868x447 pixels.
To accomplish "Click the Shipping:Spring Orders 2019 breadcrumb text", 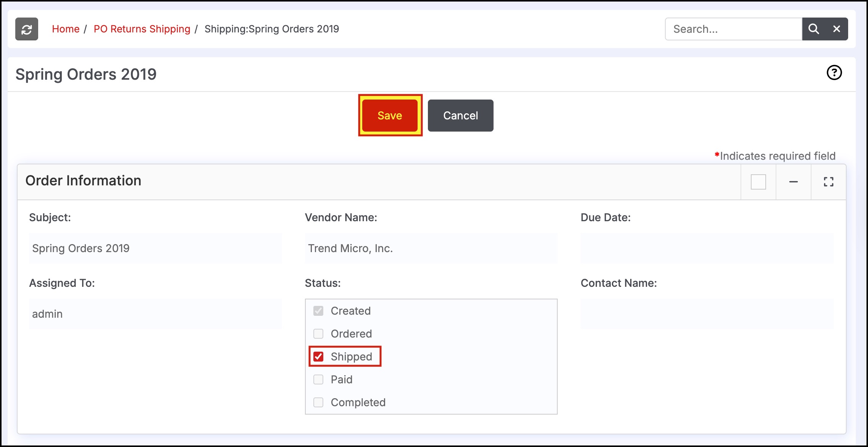I will 272,29.
